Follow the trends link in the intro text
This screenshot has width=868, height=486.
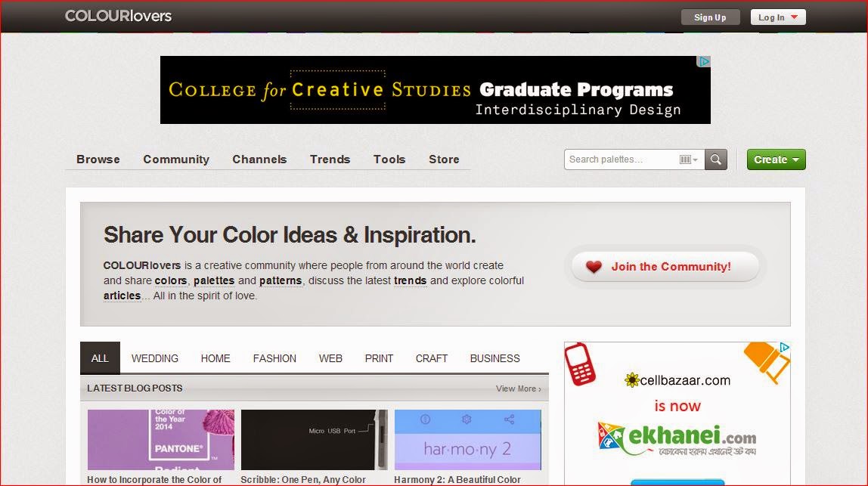411,280
